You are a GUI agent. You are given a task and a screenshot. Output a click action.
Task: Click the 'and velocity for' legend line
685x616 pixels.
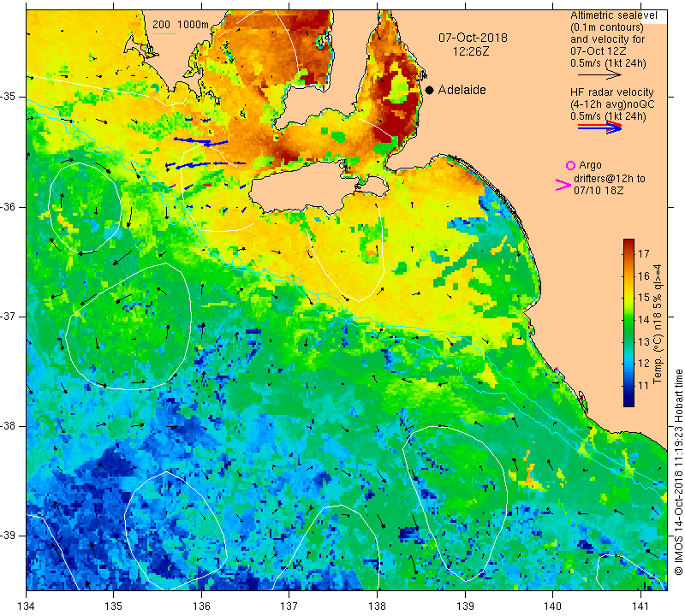coord(607,39)
